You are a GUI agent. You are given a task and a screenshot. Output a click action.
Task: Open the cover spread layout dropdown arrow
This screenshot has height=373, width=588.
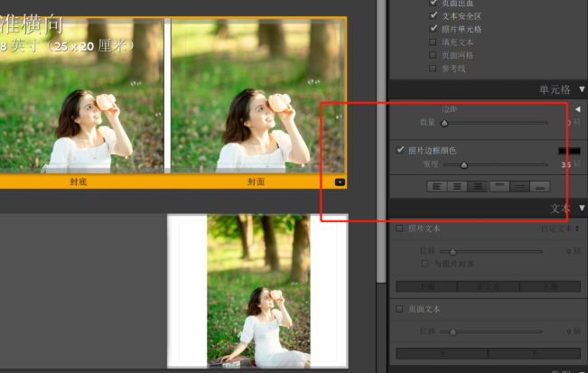click(x=340, y=182)
